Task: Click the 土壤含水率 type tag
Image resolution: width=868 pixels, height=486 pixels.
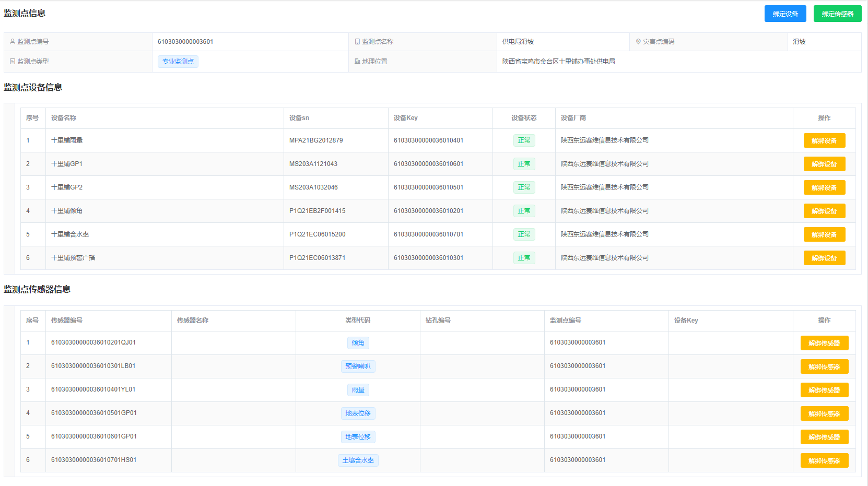Action: (x=358, y=460)
